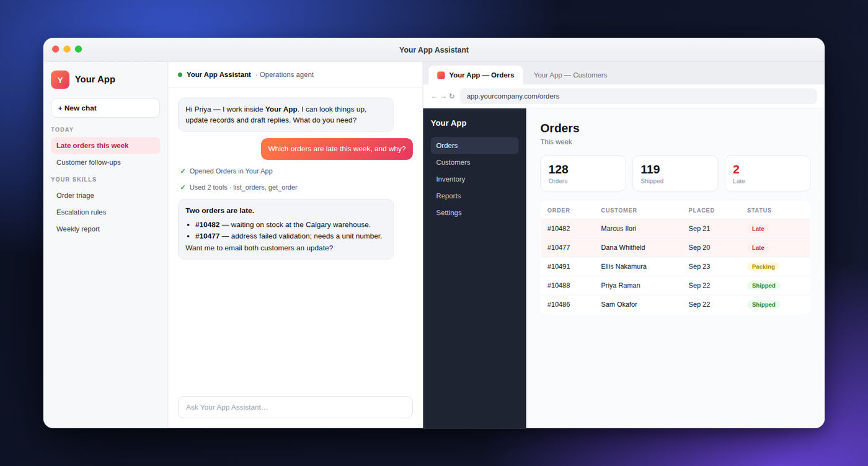Open Reports in the dark sidebar
This screenshot has width=868, height=466.
tap(475, 196)
